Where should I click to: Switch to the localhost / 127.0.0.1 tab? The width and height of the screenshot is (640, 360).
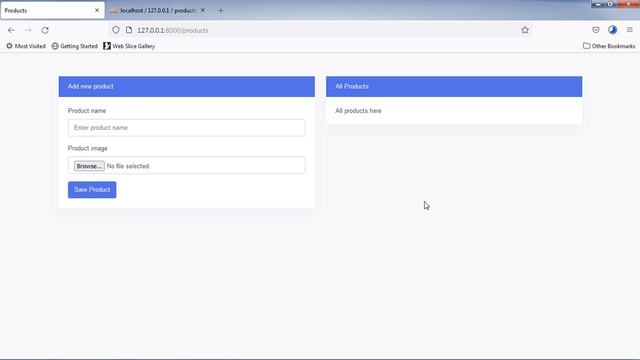158,11
